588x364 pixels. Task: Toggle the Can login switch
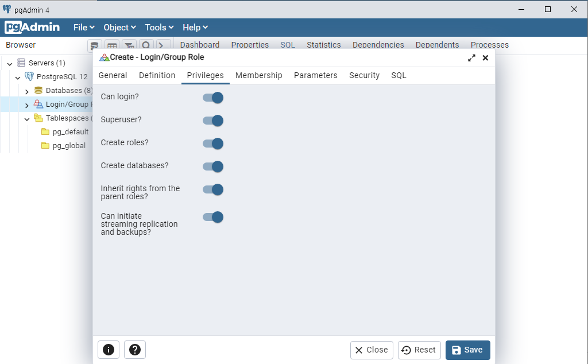[x=212, y=98]
